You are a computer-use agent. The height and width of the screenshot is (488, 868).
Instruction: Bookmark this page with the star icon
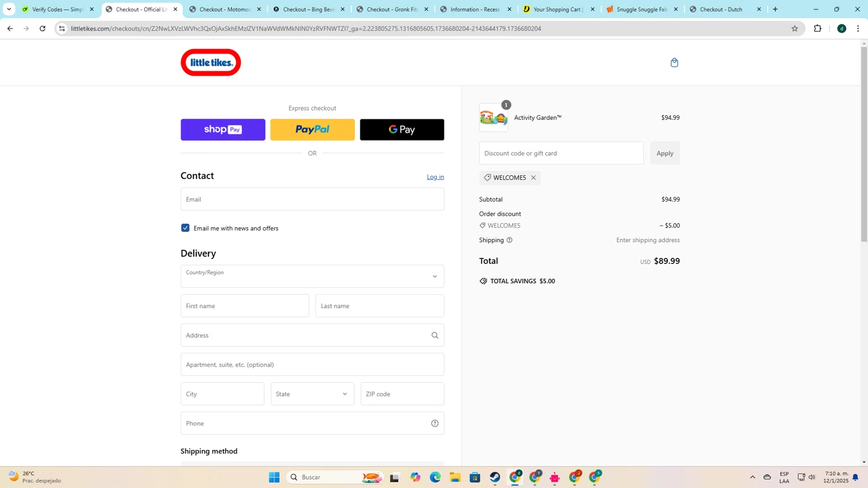tap(795, 28)
